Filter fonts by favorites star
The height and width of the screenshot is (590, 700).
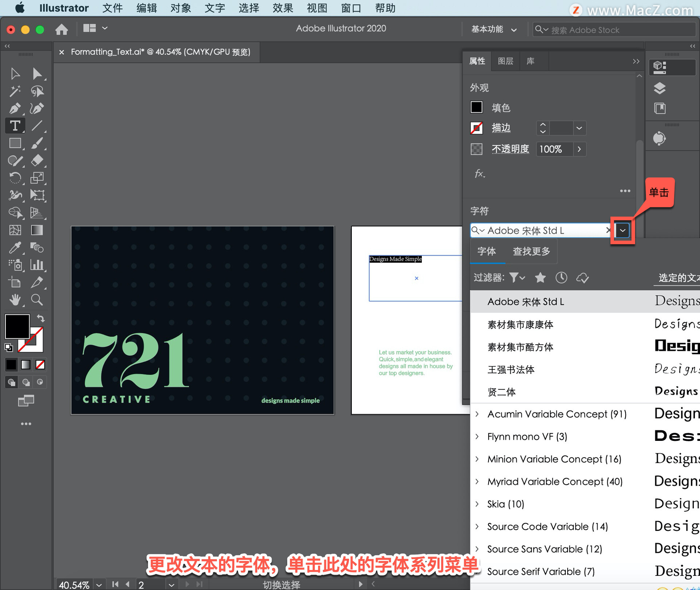coord(540,278)
